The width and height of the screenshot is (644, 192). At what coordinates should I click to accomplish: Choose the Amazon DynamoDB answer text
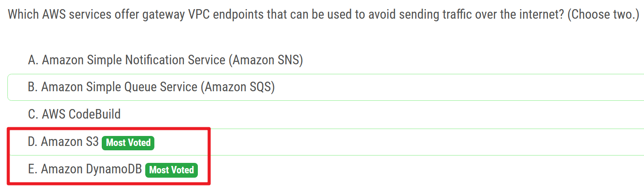tap(91, 169)
